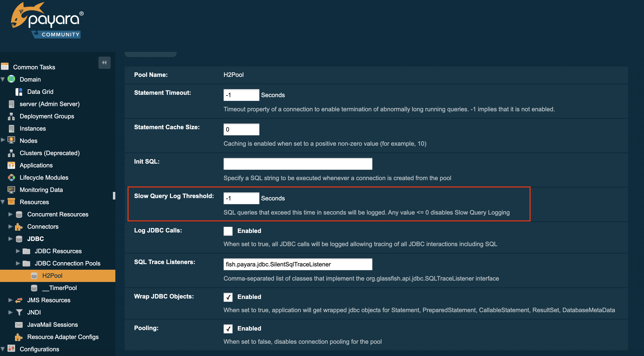Click the JDBC database icon

pyautogui.click(x=19, y=239)
